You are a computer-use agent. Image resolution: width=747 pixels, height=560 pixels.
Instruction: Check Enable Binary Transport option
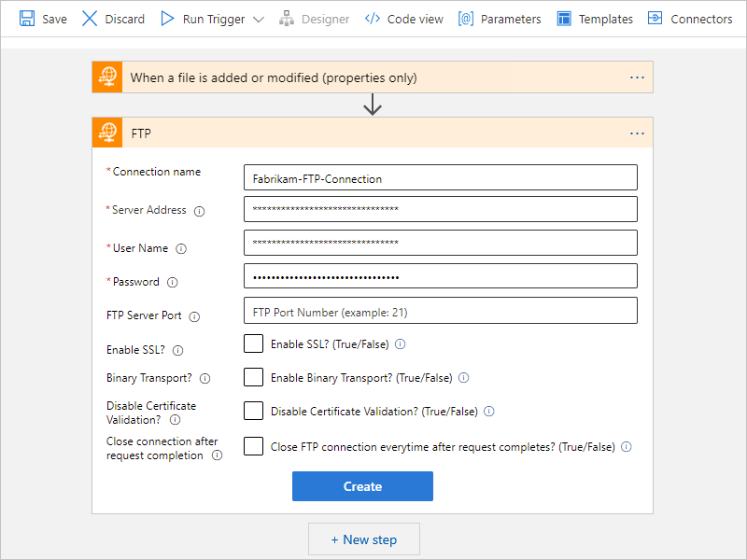(x=253, y=377)
